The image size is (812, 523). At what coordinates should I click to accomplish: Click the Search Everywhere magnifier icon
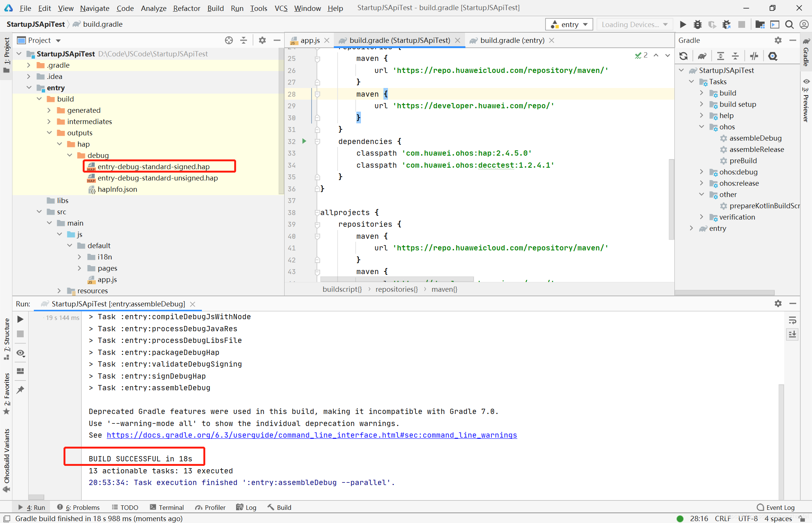[789, 24]
